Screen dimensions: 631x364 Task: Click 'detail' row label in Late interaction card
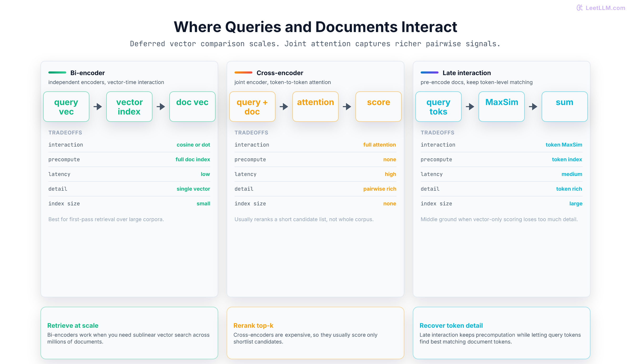(x=430, y=189)
